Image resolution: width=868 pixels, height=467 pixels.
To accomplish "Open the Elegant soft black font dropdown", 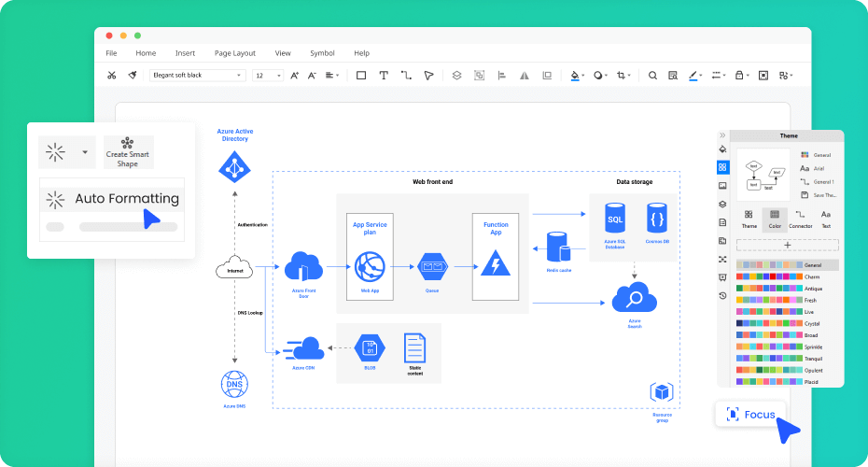I will [x=197, y=76].
